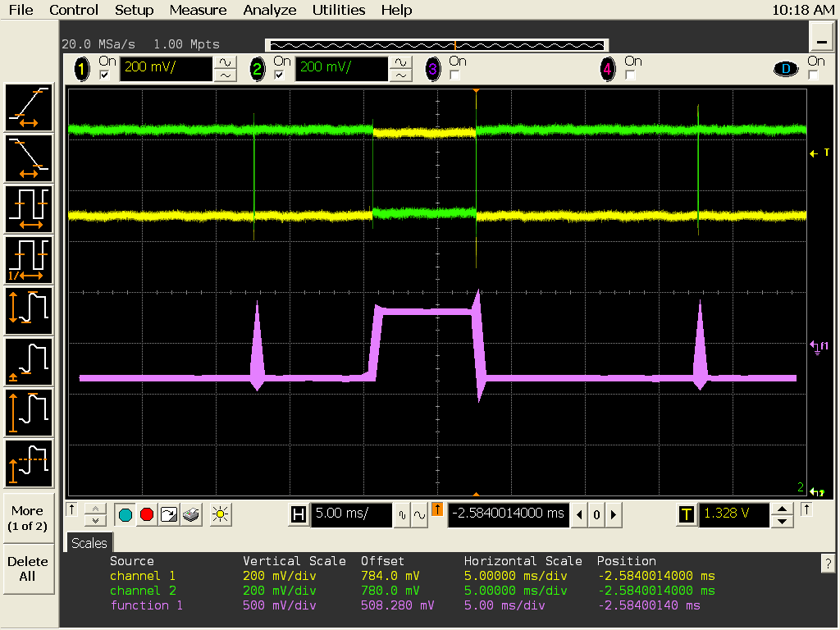Click up-arrow button left of toolbar
The image size is (840, 630).
pyautogui.click(x=72, y=509)
